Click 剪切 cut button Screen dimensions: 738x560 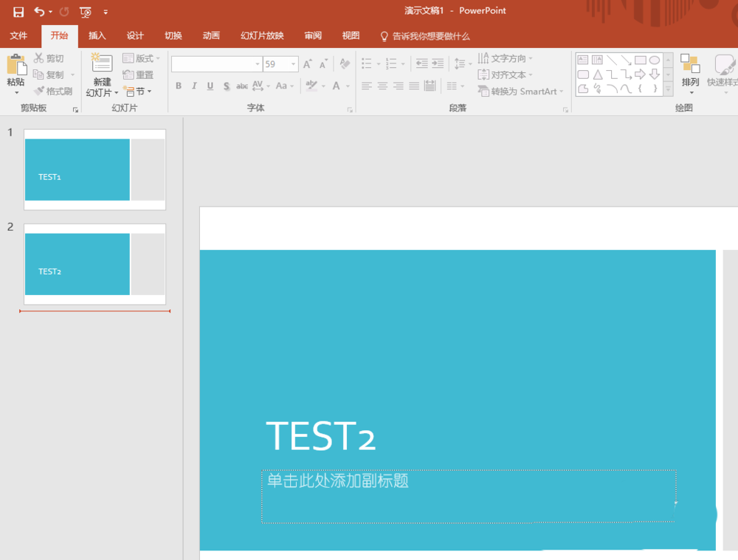pos(49,58)
